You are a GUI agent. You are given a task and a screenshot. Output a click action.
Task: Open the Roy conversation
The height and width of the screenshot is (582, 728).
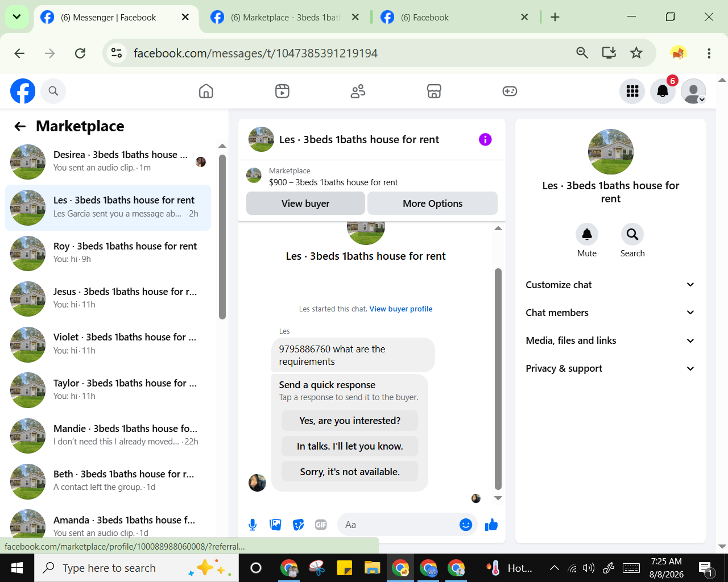coord(108,253)
